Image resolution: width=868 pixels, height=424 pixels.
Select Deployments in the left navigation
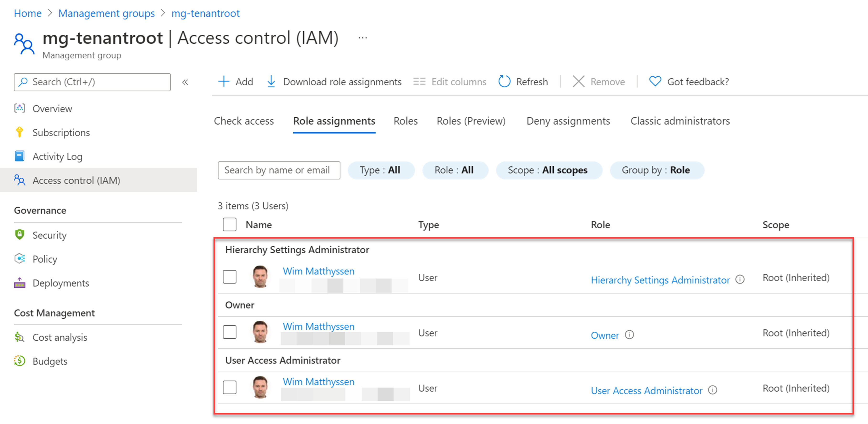tap(61, 283)
